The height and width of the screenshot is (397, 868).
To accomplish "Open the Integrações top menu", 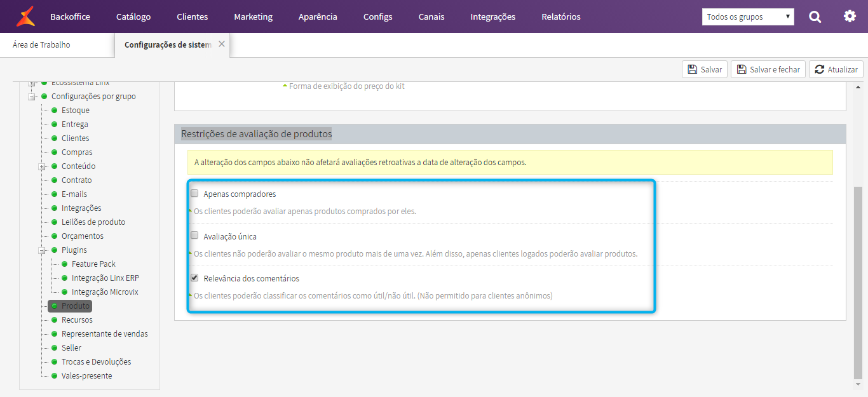I will [x=493, y=17].
